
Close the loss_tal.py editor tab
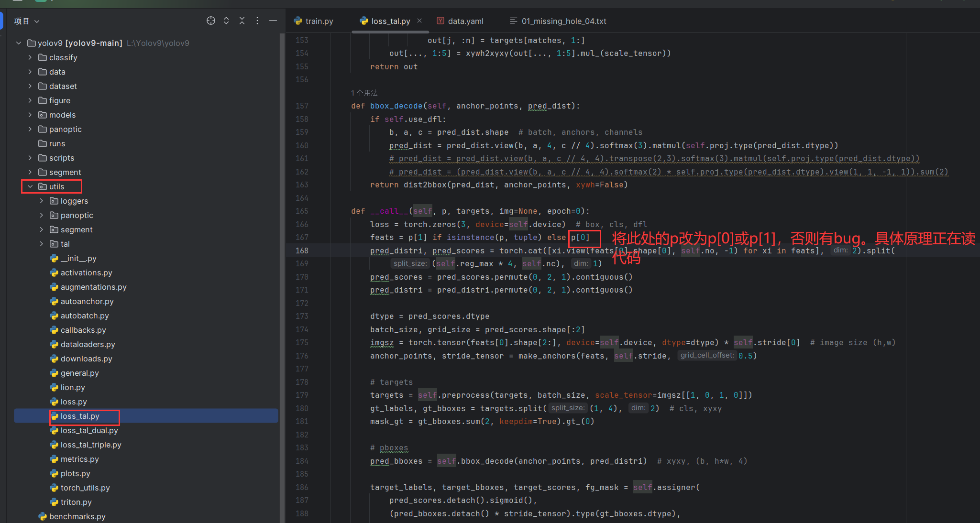[x=419, y=21]
